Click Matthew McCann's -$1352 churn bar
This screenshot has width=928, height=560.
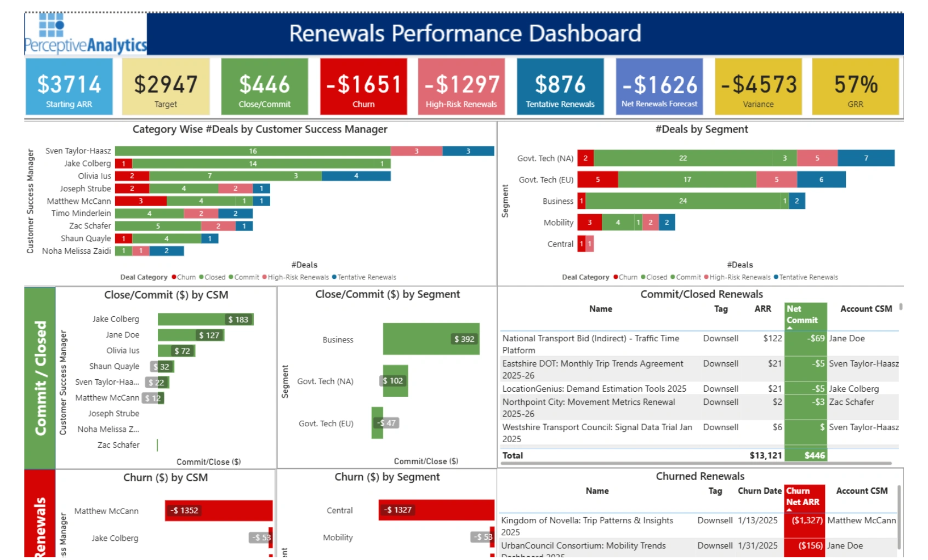(x=219, y=511)
